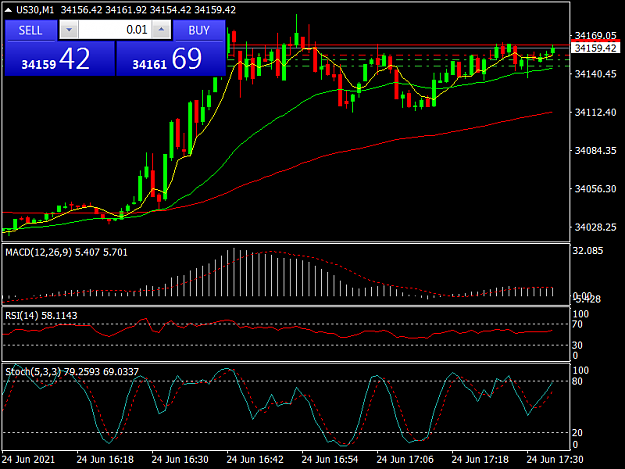
Task: Click price scale value 34169.05
Action: (x=596, y=35)
